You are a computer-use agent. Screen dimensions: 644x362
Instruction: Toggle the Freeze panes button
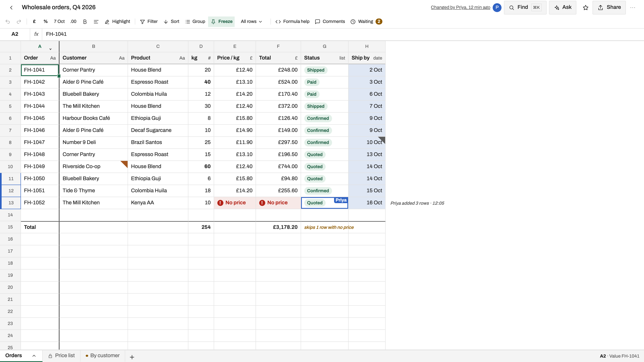[222, 22]
